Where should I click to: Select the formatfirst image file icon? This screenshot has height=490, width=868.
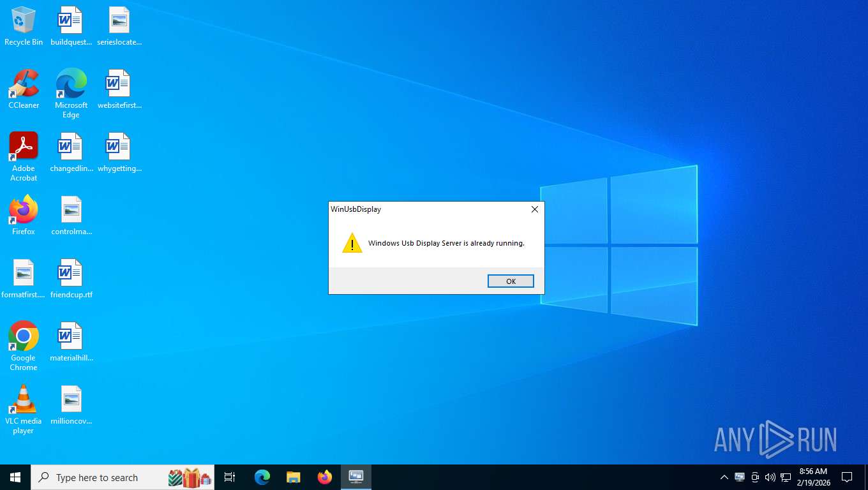pos(24,279)
